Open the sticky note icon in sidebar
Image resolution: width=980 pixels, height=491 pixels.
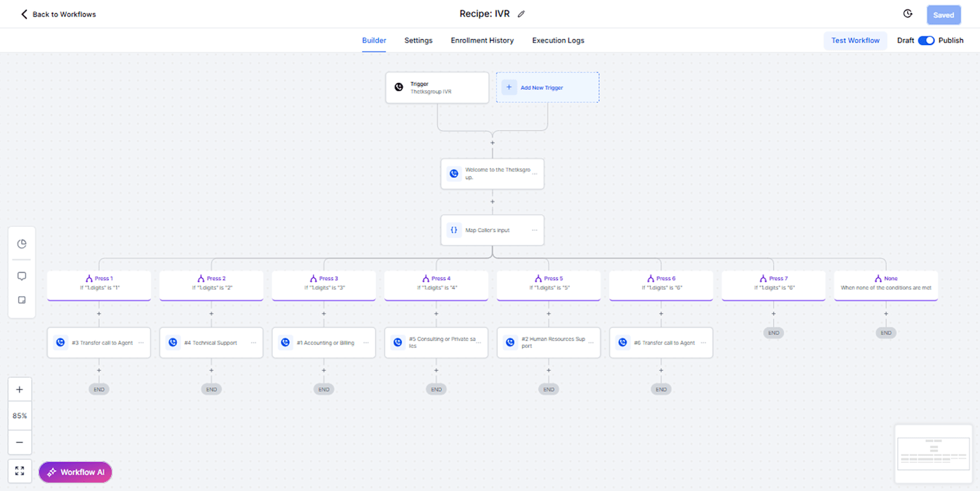pos(22,300)
